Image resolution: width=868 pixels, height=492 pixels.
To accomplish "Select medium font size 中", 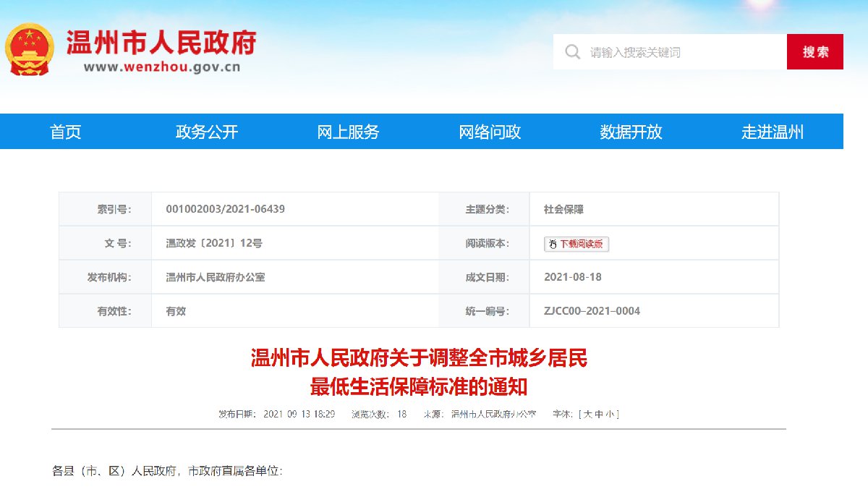I will pyautogui.click(x=598, y=415).
